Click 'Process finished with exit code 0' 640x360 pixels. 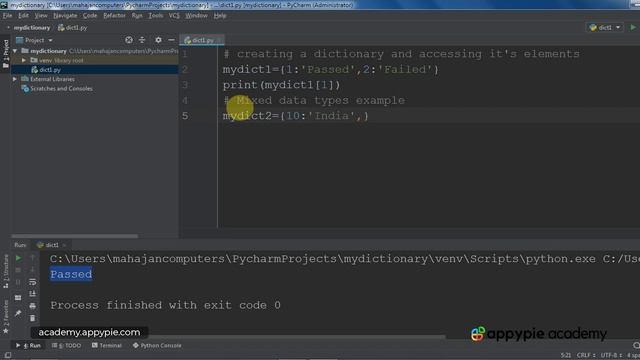tap(165, 305)
